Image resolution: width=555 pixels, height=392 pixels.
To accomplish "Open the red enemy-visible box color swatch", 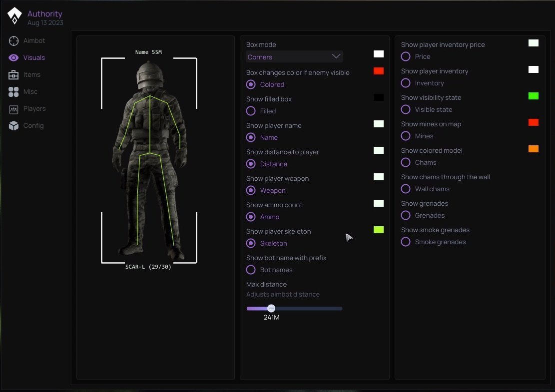I will [379, 71].
